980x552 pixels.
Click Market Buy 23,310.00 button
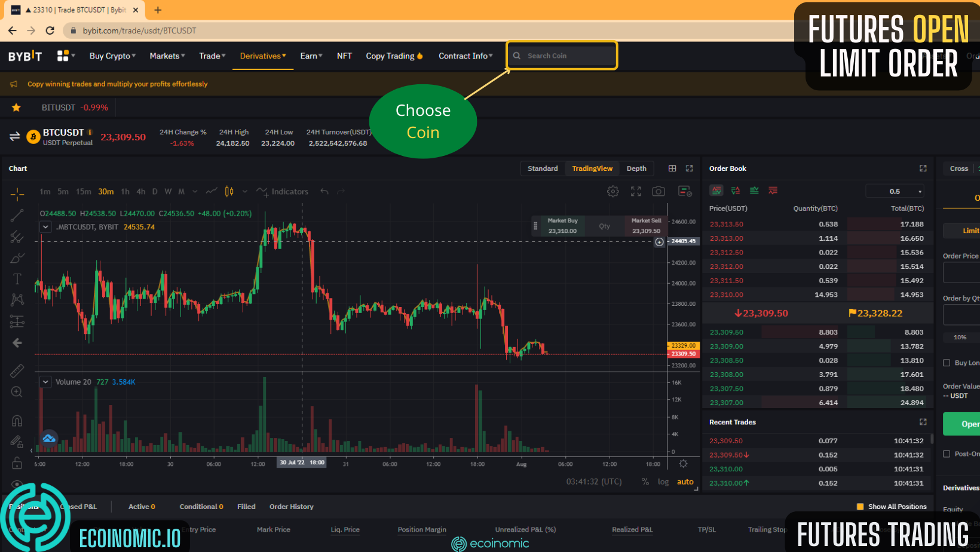(x=562, y=226)
